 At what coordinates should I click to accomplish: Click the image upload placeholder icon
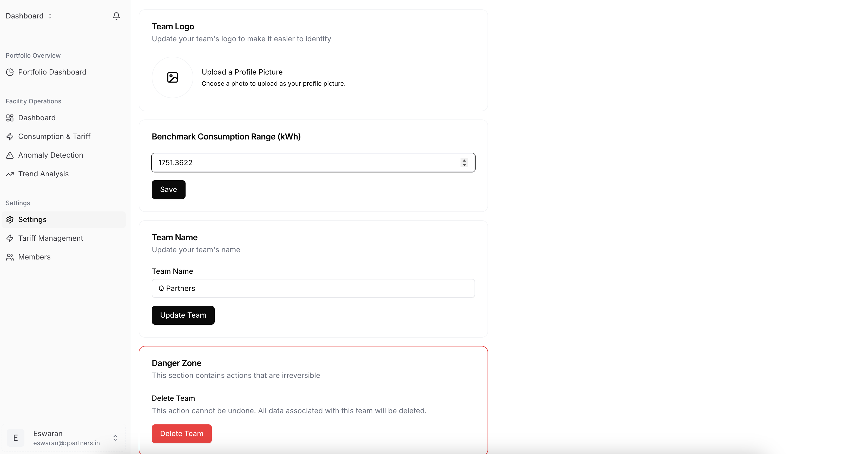[173, 77]
